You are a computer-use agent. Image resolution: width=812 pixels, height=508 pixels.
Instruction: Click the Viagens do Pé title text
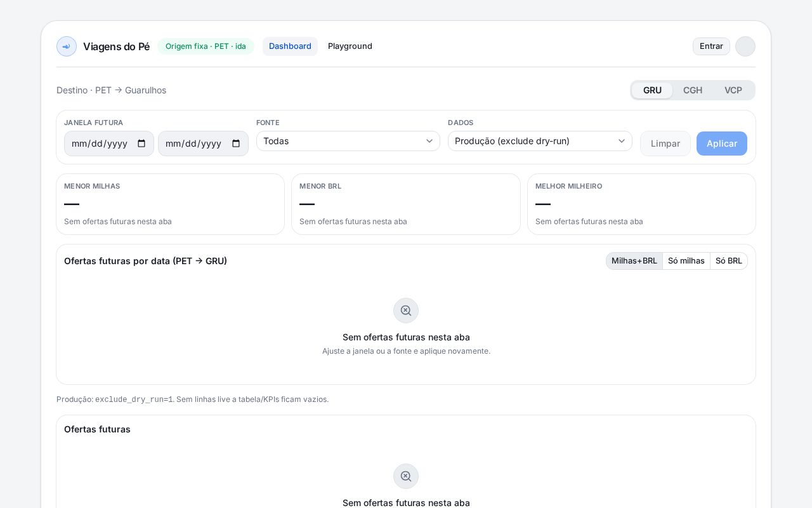tap(116, 46)
